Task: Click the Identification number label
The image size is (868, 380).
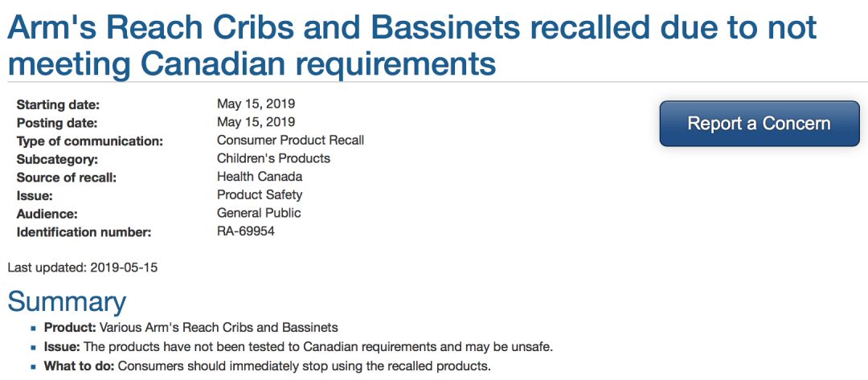Action: (x=84, y=232)
